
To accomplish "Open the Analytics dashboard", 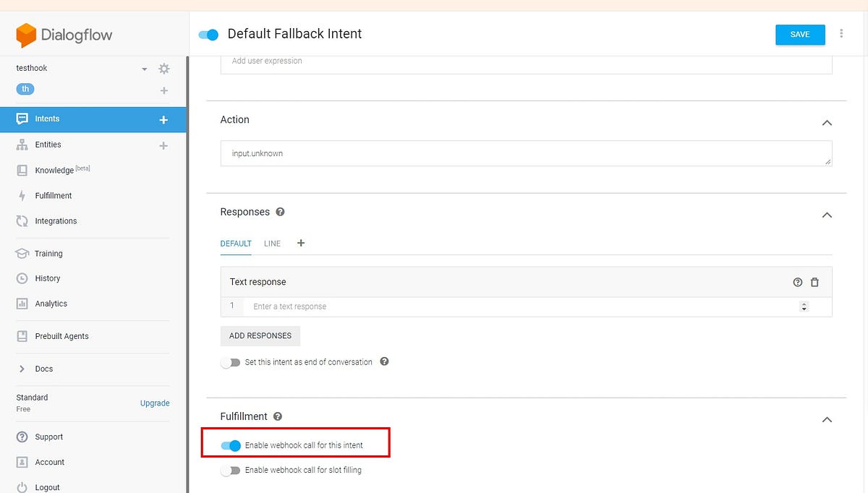I will (53, 303).
